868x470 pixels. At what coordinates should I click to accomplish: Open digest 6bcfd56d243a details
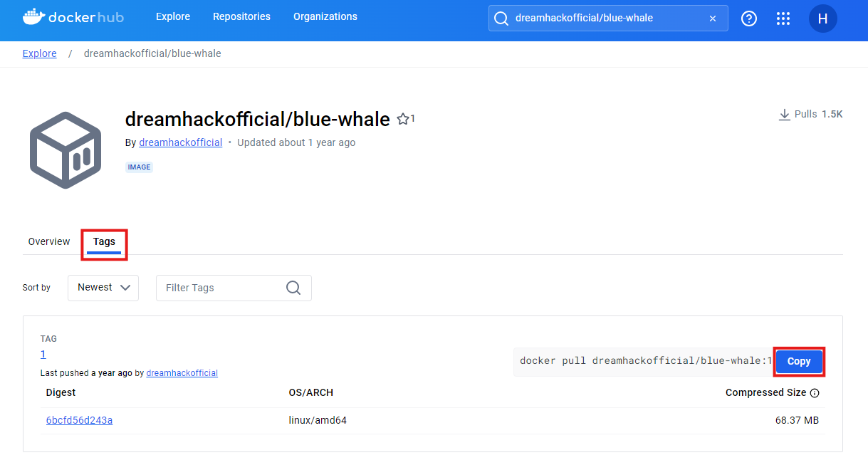(x=79, y=420)
